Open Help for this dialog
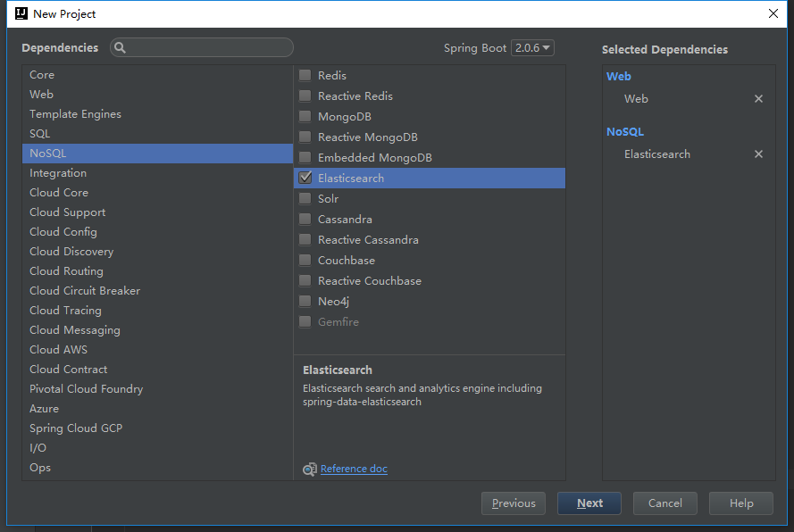 pyautogui.click(x=741, y=503)
